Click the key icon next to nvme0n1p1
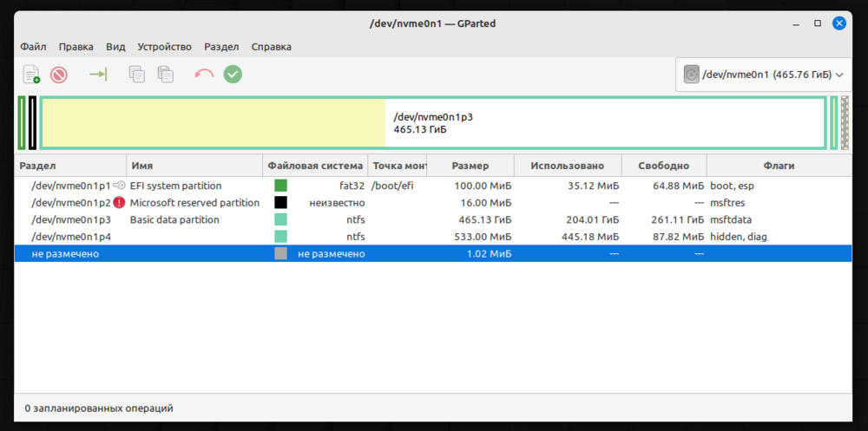 pos(119,186)
